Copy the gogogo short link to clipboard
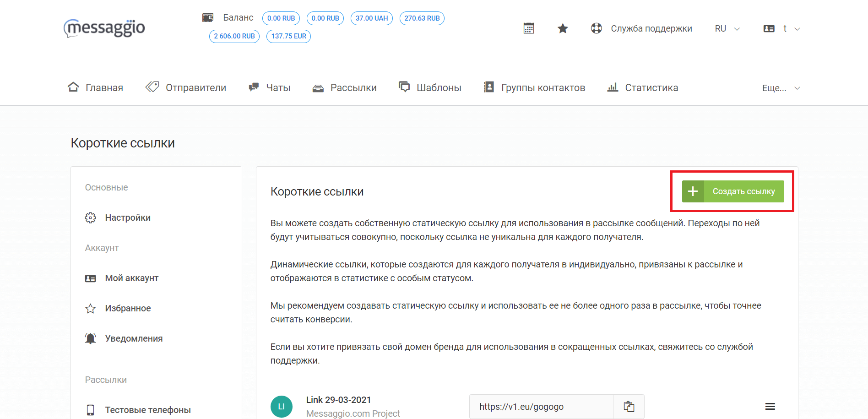 click(x=629, y=407)
